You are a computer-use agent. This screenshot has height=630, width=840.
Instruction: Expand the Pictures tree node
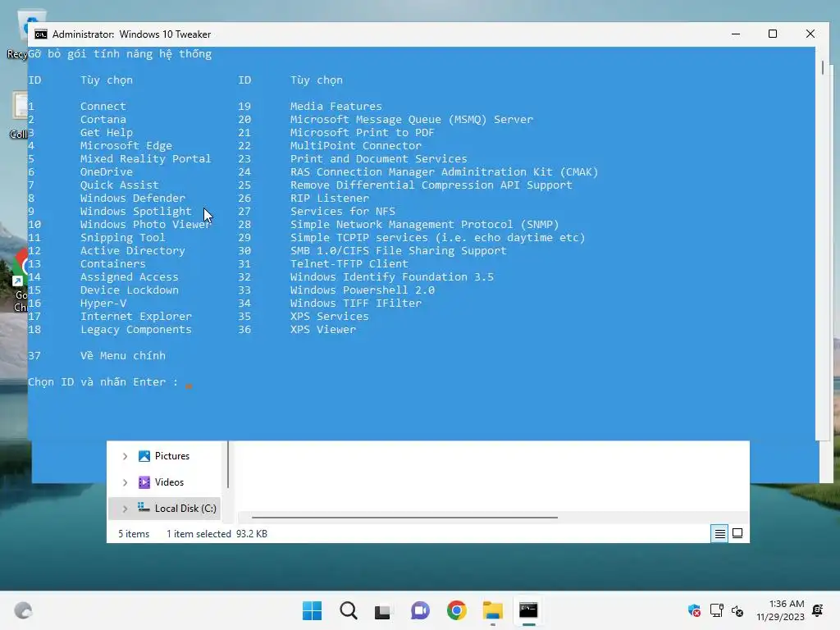click(125, 456)
